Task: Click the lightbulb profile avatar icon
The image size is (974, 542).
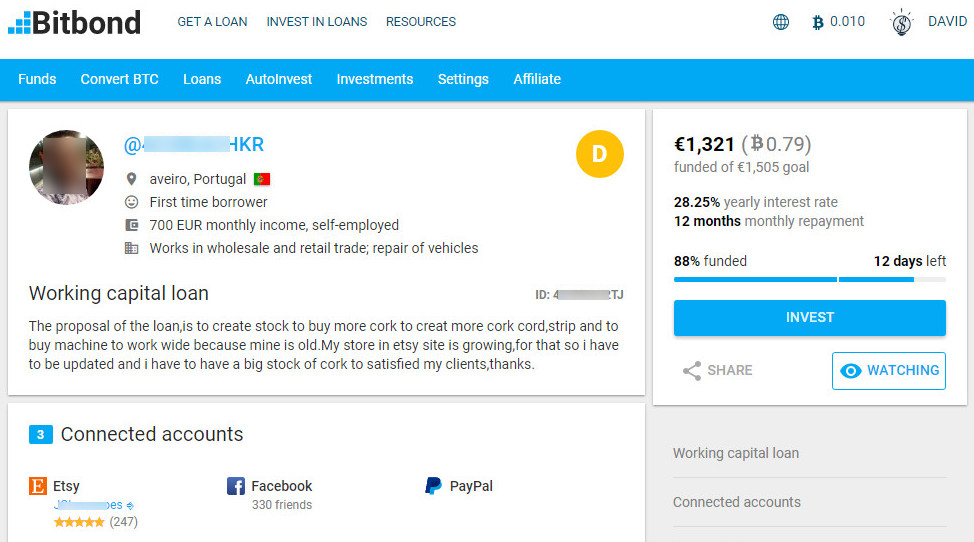Action: click(x=901, y=23)
